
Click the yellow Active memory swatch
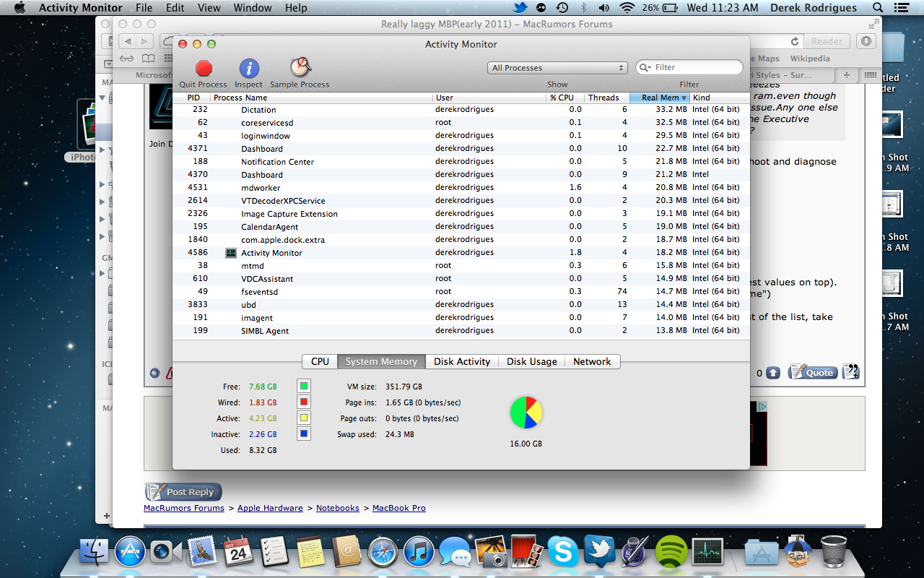304,418
